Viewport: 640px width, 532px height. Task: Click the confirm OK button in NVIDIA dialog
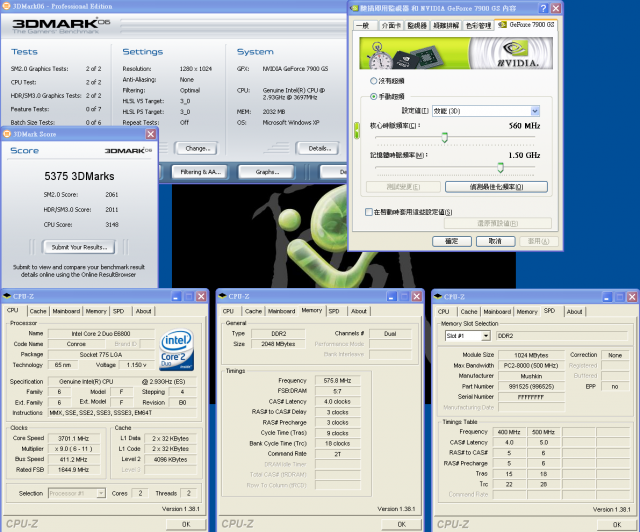coord(452,241)
